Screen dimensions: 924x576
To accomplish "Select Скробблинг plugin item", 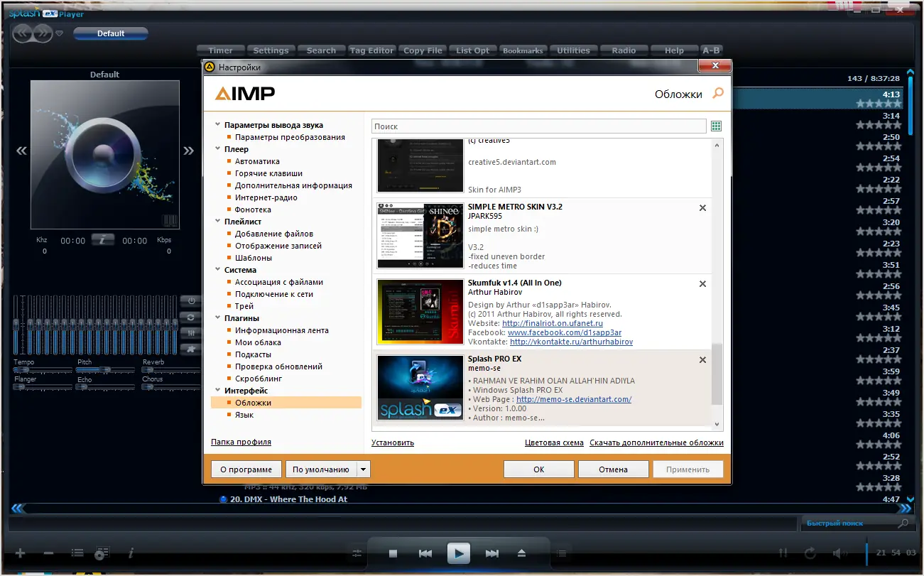I will [x=259, y=379].
